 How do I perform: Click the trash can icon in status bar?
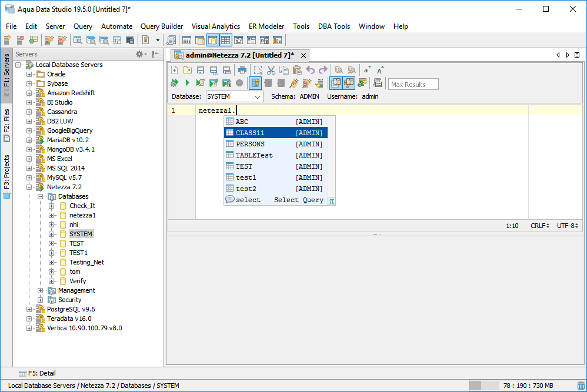(x=581, y=386)
